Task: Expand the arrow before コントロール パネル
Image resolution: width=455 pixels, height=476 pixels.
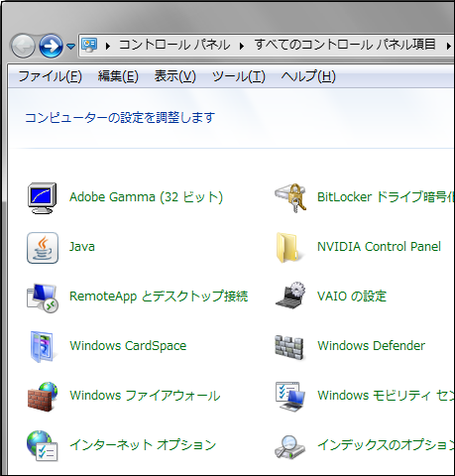Action: (x=108, y=46)
